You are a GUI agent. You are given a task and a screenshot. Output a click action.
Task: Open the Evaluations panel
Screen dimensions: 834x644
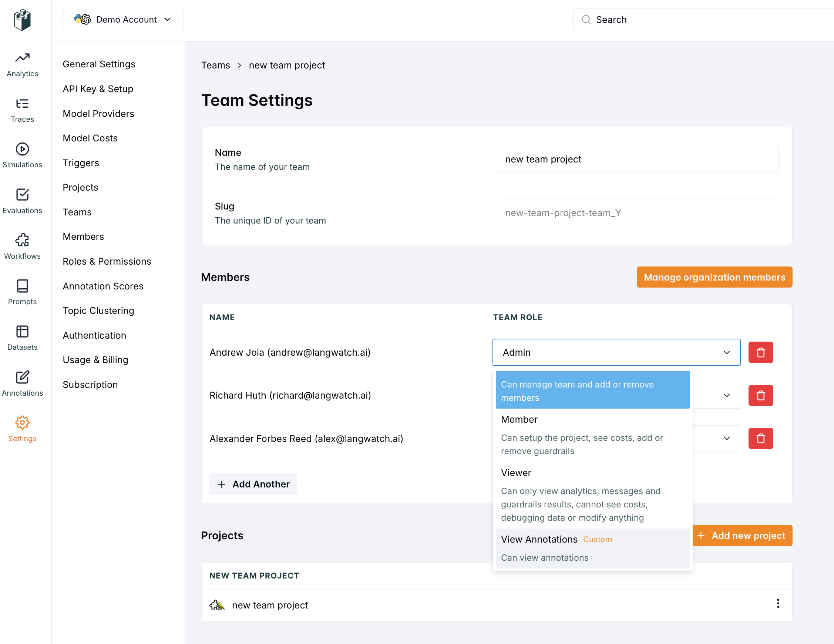22,201
